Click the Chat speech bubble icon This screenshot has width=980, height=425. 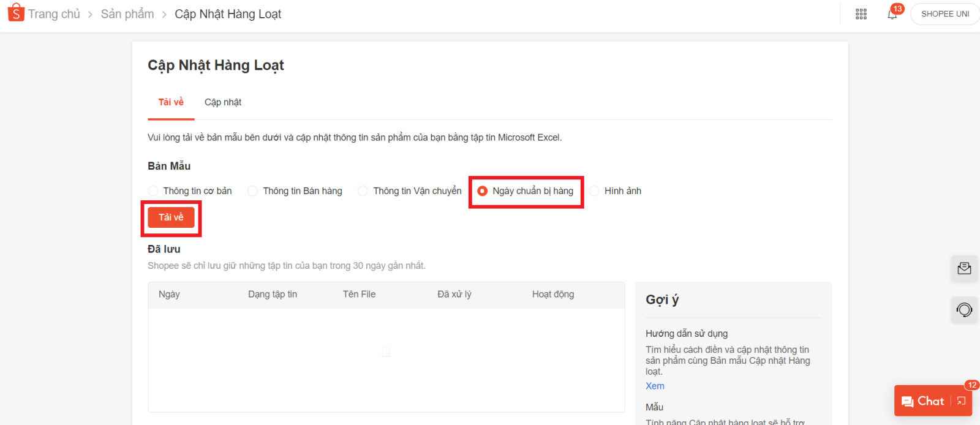(908, 402)
